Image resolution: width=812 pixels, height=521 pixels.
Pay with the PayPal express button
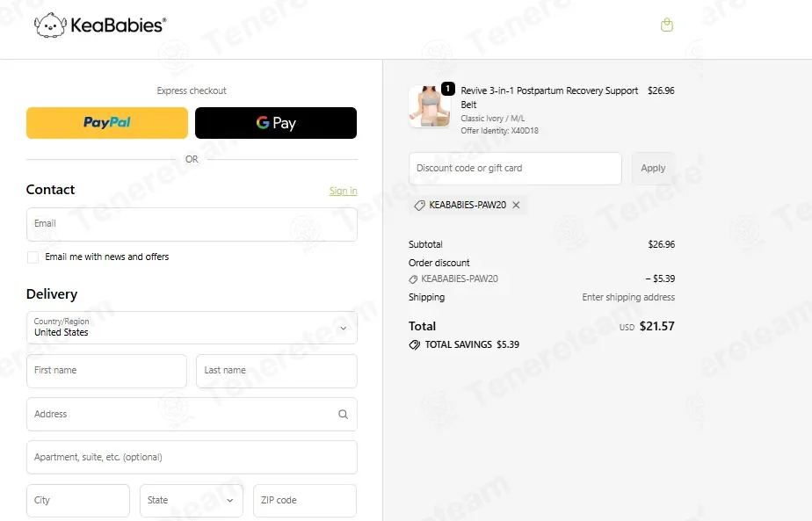pos(107,123)
